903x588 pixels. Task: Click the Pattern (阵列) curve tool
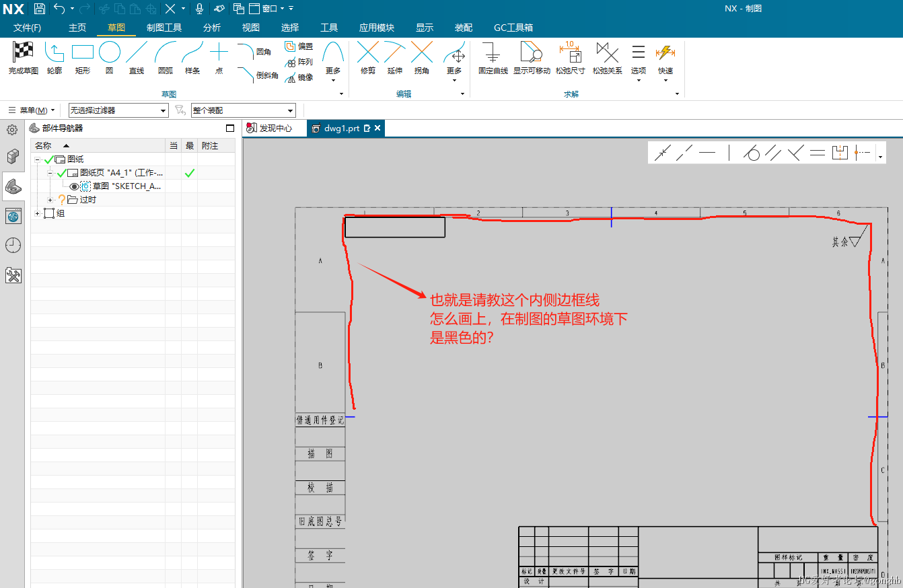(x=299, y=62)
